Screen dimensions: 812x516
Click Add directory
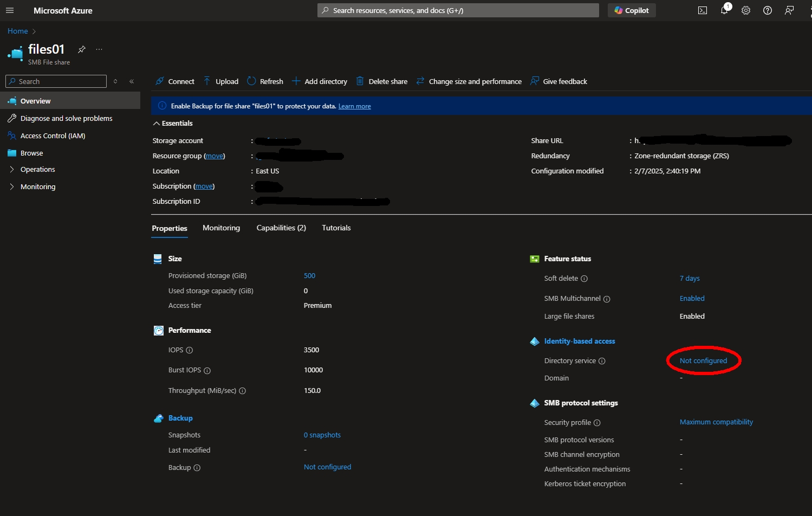(320, 81)
